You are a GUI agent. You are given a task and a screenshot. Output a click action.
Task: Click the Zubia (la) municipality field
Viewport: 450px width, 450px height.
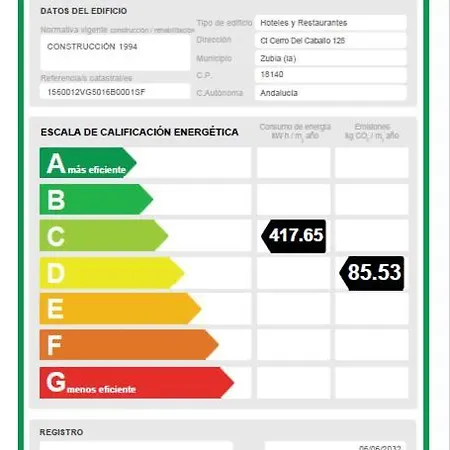click(331, 58)
